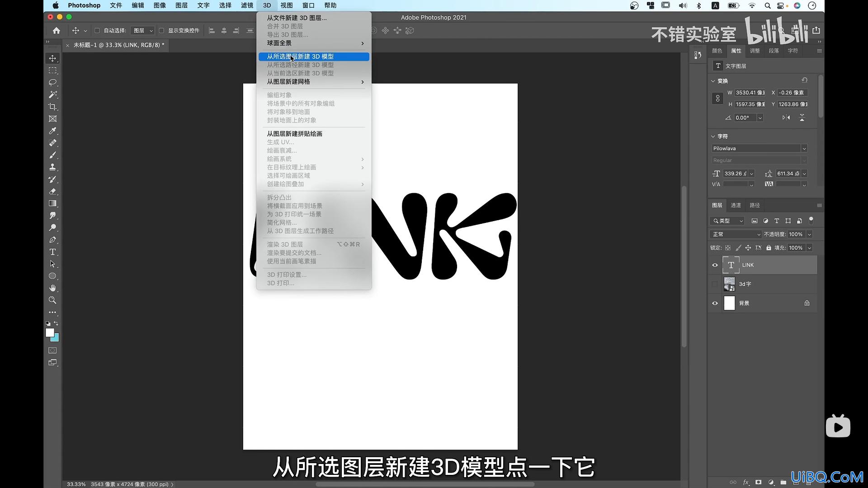Select the Crop tool
Image resolution: width=868 pixels, height=488 pixels.
(52, 107)
